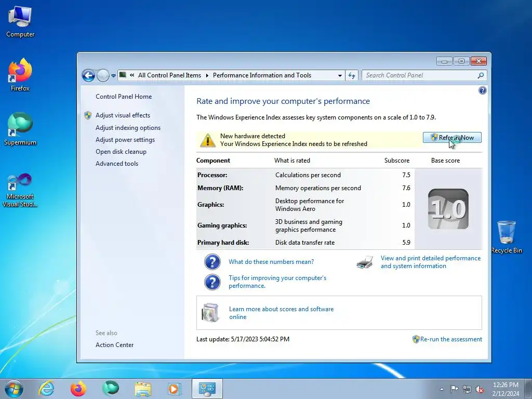The height and width of the screenshot is (399, 532).
Task: Maximize the Performance Information window
Action: tap(461, 61)
